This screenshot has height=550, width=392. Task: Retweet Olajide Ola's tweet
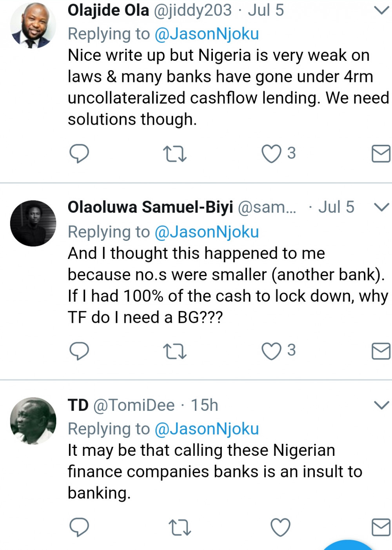click(174, 154)
